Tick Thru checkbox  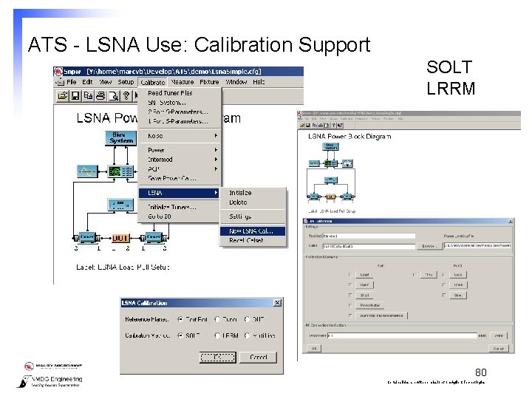(415, 274)
